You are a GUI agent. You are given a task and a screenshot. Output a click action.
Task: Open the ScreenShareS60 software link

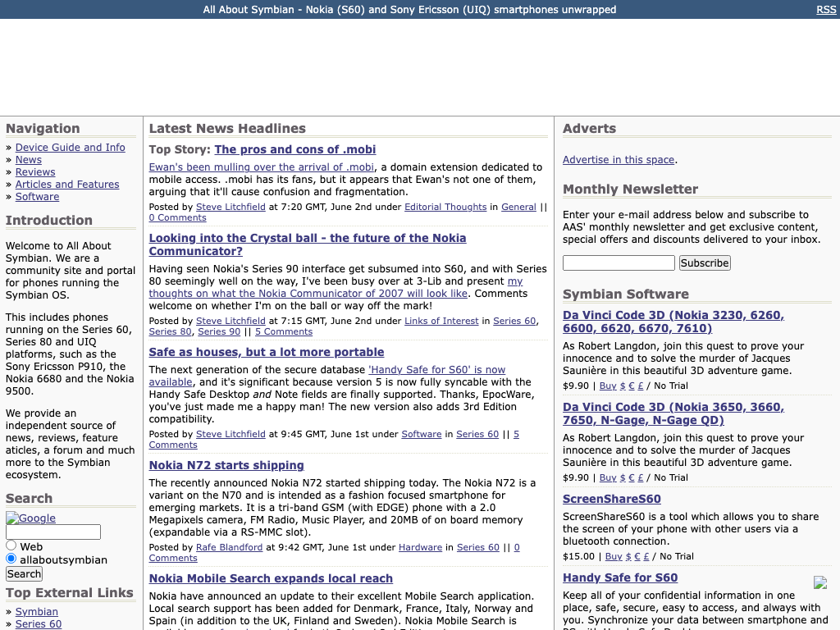(x=612, y=499)
